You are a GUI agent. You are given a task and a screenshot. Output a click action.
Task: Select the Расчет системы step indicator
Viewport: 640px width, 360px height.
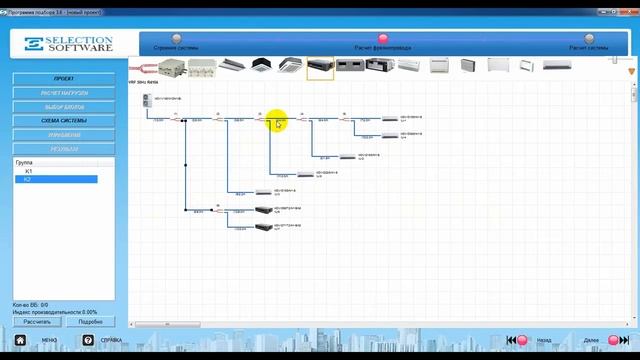(589, 38)
